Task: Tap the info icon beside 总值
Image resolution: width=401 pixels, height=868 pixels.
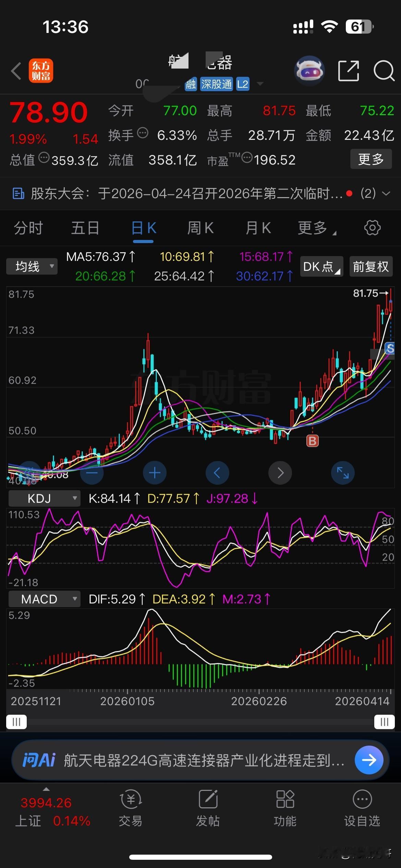Action: point(44,158)
